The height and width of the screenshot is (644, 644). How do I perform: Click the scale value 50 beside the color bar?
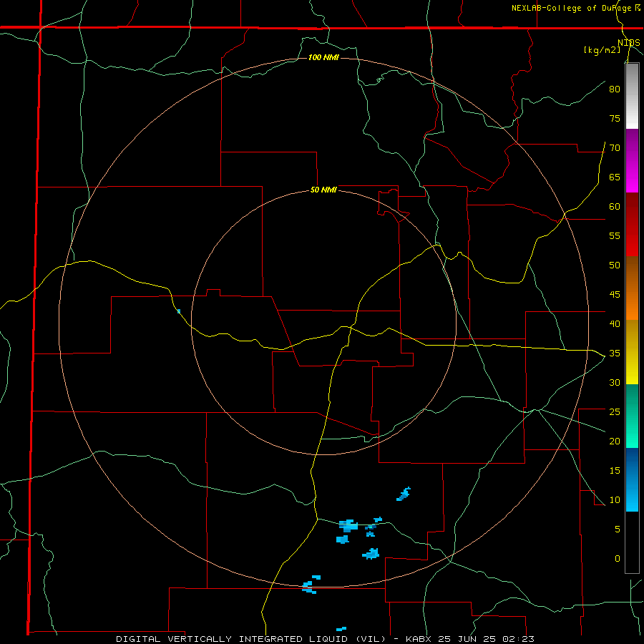click(615, 265)
